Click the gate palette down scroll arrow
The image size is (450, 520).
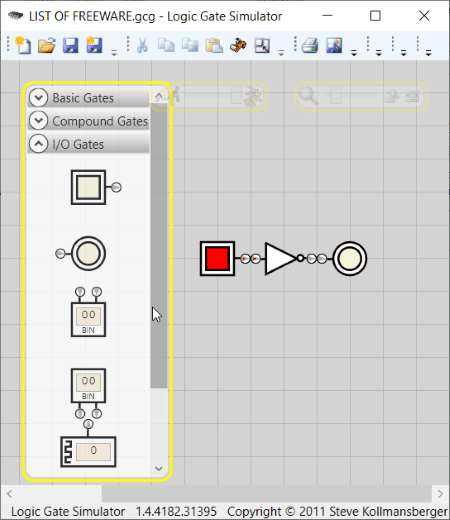159,468
